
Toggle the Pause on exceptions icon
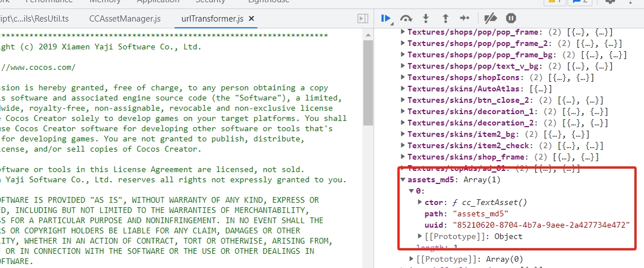[x=511, y=18]
